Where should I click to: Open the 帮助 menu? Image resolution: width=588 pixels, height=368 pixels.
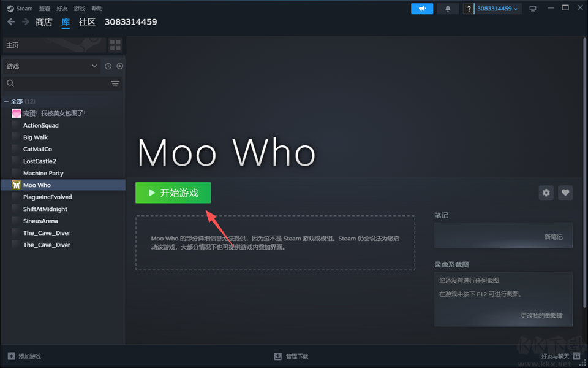(97, 8)
